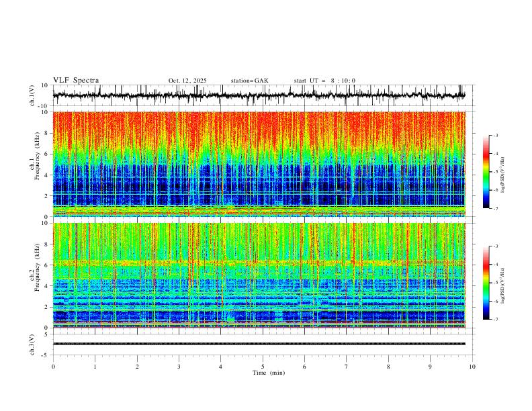532x411 pixels.
Task: Click the ch.1 voltage waveform trace
Action: pos(259,95)
